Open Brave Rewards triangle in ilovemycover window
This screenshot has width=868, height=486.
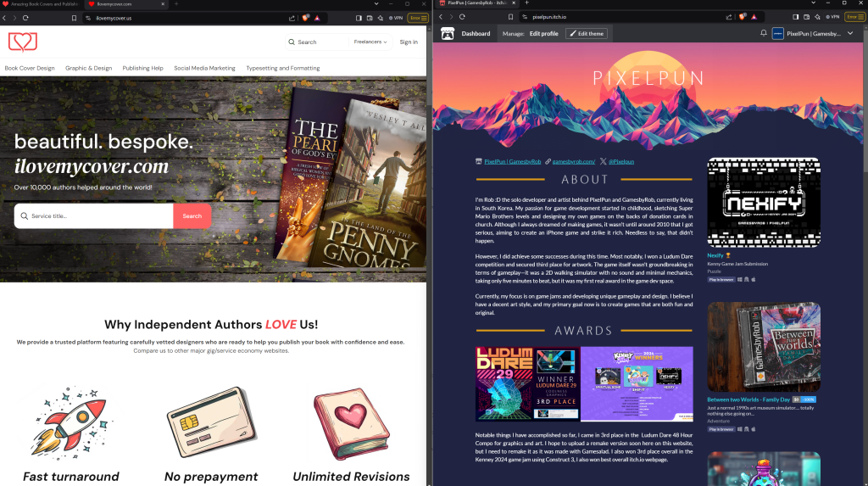tap(317, 18)
